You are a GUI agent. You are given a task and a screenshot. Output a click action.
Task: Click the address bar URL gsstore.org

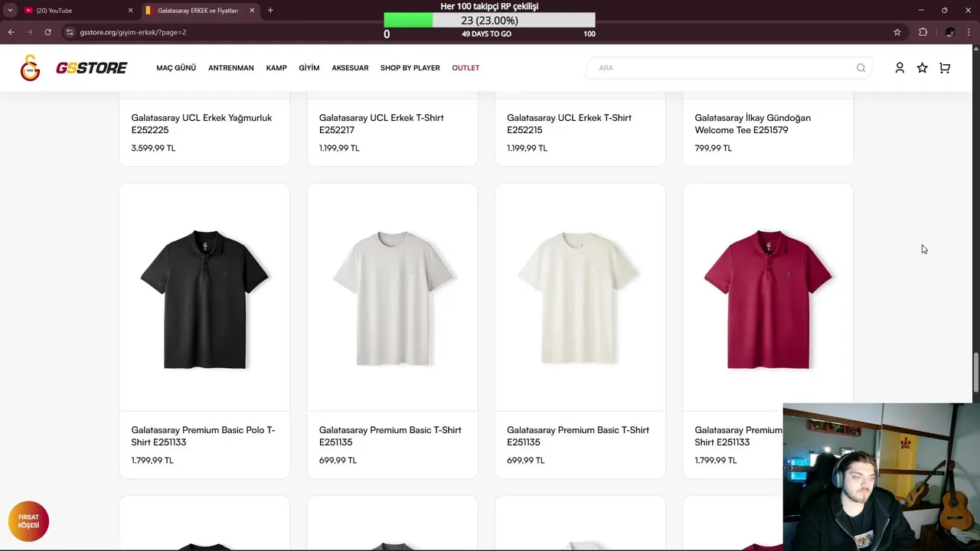(133, 32)
